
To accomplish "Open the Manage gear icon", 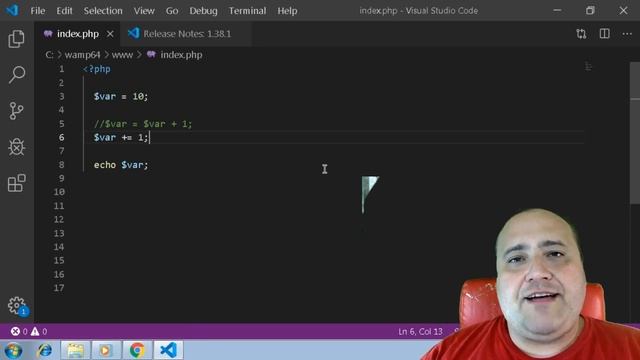I will (x=17, y=305).
